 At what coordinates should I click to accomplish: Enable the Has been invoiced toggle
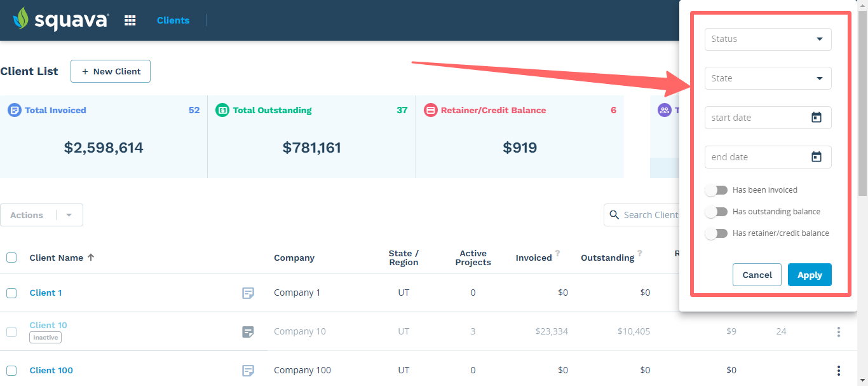coord(716,190)
